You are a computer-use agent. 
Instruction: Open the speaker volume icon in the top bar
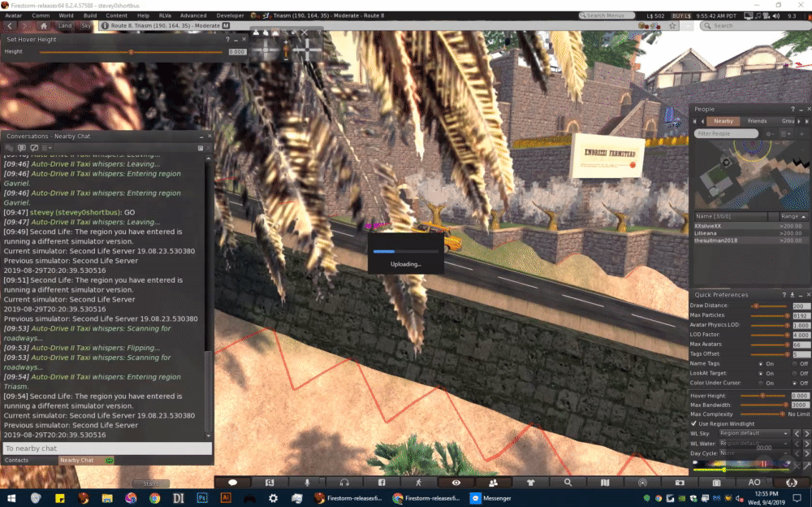775,15
